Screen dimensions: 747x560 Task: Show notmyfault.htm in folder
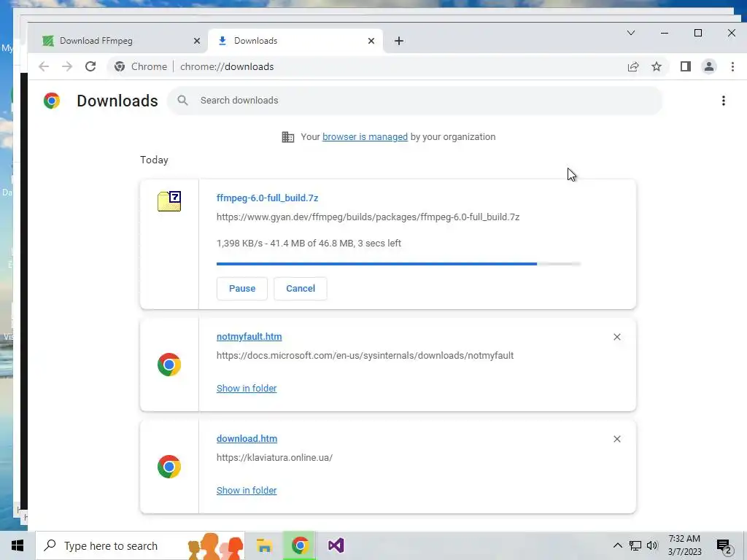247,389
